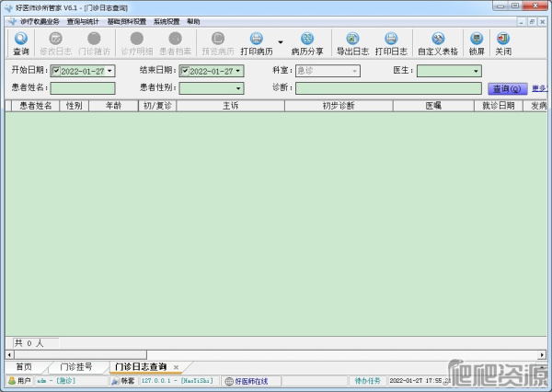The width and height of the screenshot is (552, 392).
Task: Click the 关闭 toolbar icon
Action: (x=502, y=43)
